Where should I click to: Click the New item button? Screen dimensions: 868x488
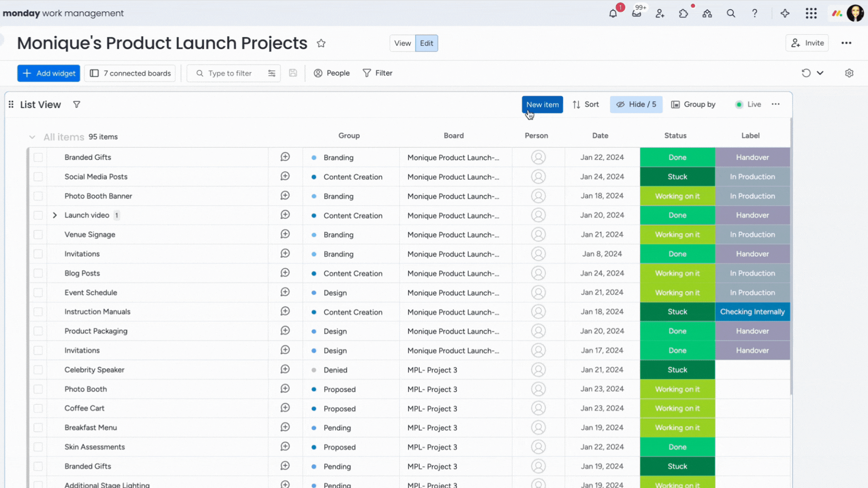[x=542, y=104]
